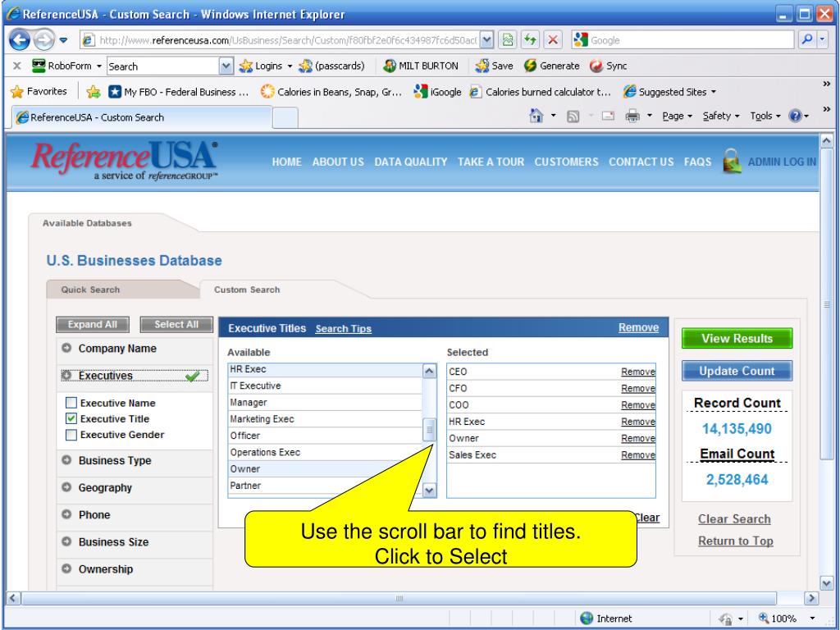Click RoboForm Save icon
840x630 pixels.
coord(482,66)
